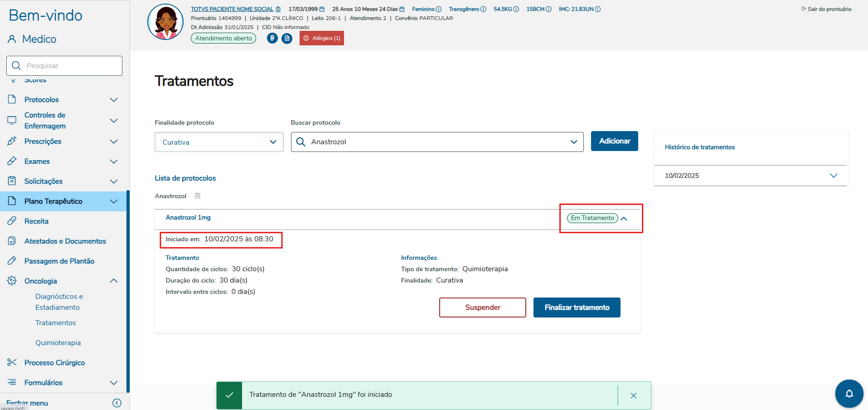
Task: Collapse the Anastrozol 1mg treatment details
Action: [x=624, y=218]
